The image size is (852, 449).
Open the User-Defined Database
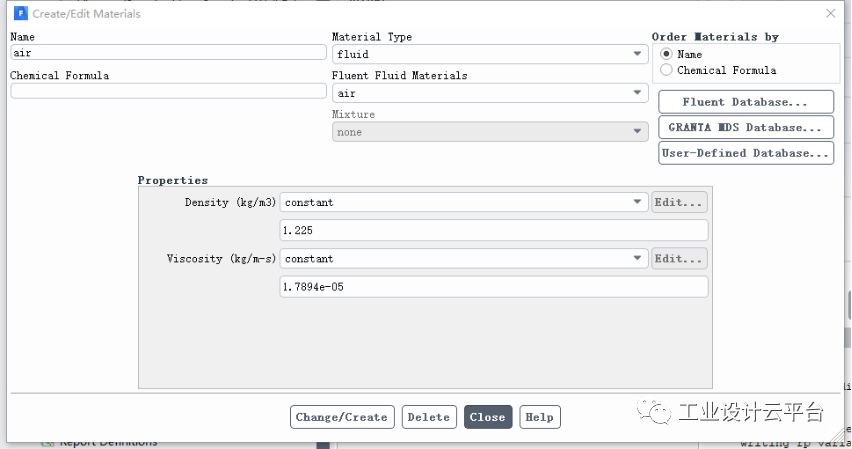(x=746, y=153)
